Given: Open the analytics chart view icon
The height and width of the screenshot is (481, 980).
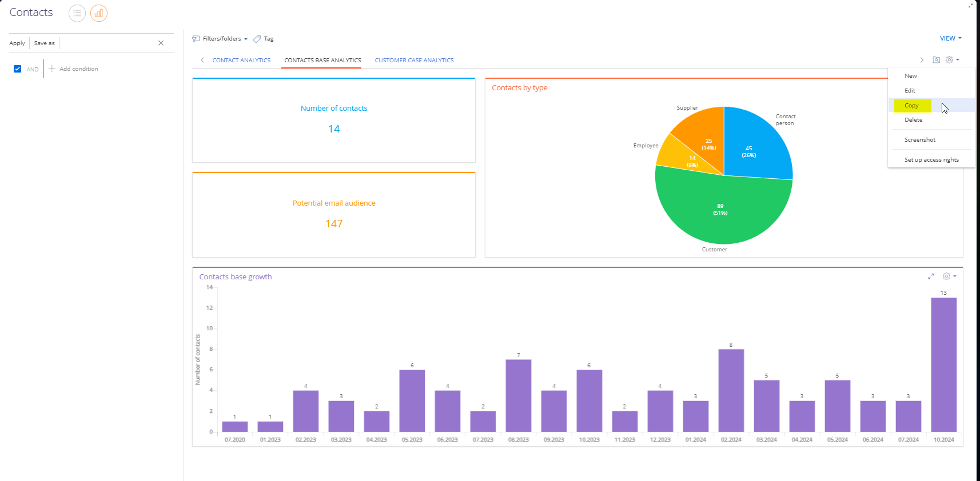Looking at the screenshot, I should tap(99, 13).
